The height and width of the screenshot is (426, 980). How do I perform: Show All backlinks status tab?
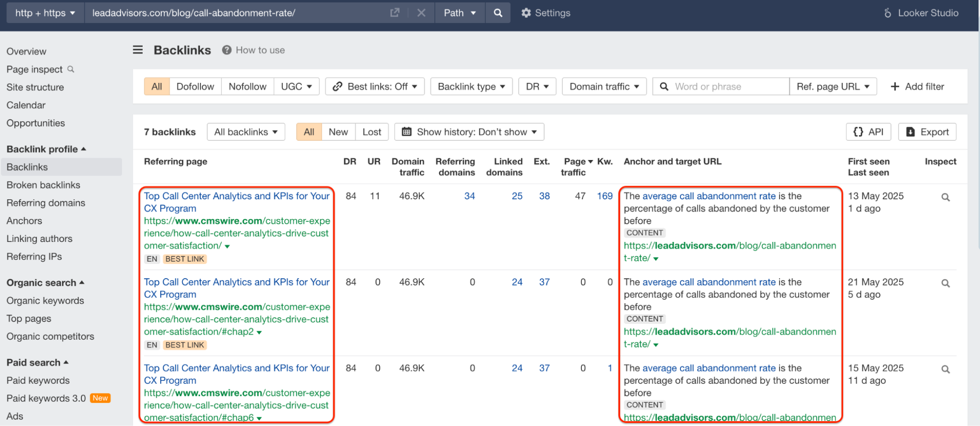309,132
